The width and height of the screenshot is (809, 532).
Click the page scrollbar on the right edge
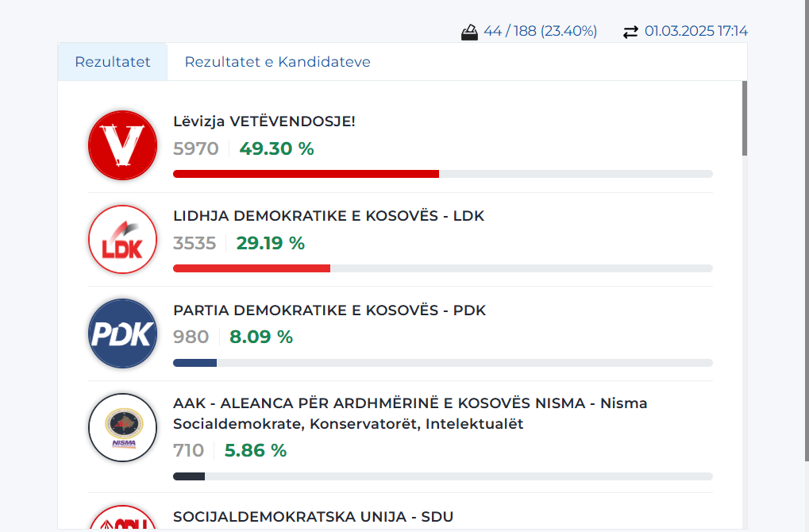click(x=807, y=230)
